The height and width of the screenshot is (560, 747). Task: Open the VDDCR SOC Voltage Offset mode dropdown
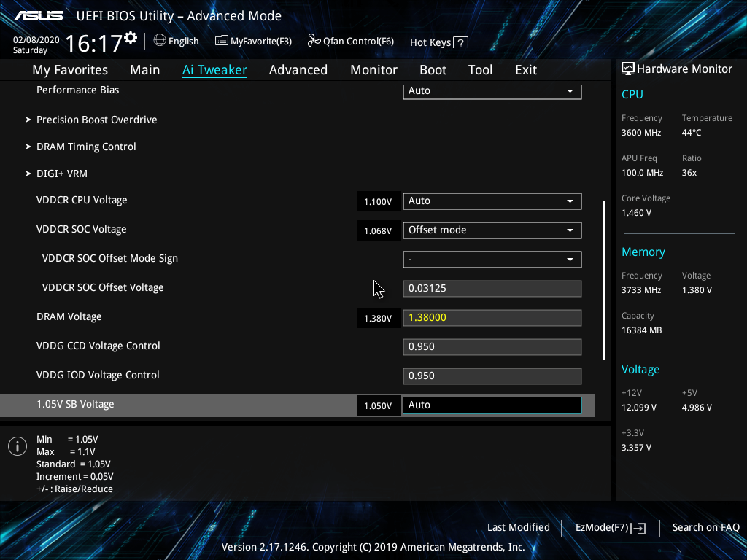(x=492, y=230)
